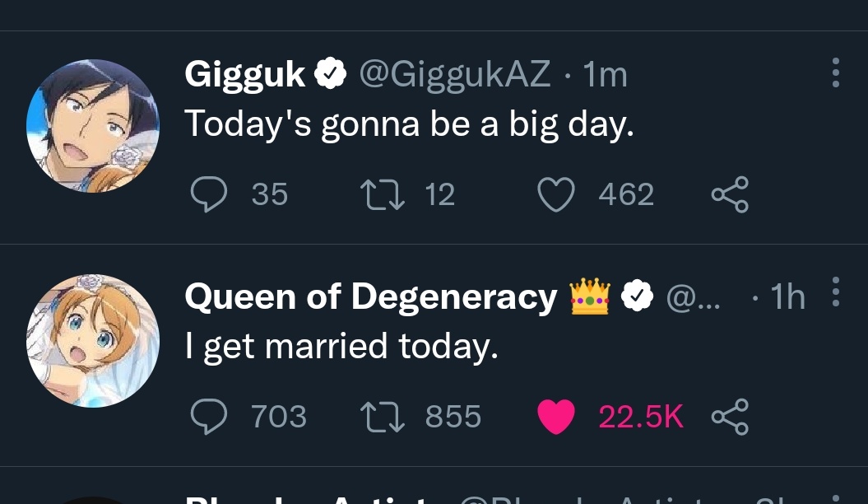Reply to Queen of Degeneracy's tweet
Viewport: 868px width, 504px height.
click(208, 417)
